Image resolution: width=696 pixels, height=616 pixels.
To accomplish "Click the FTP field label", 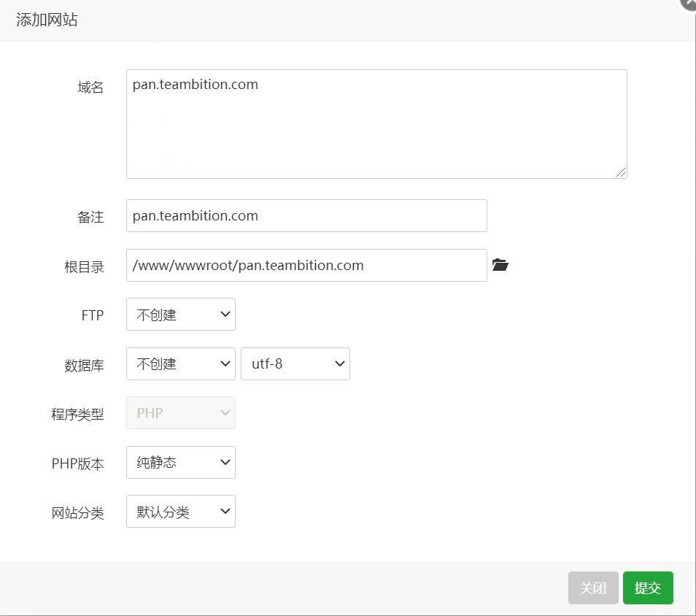I will [x=93, y=315].
